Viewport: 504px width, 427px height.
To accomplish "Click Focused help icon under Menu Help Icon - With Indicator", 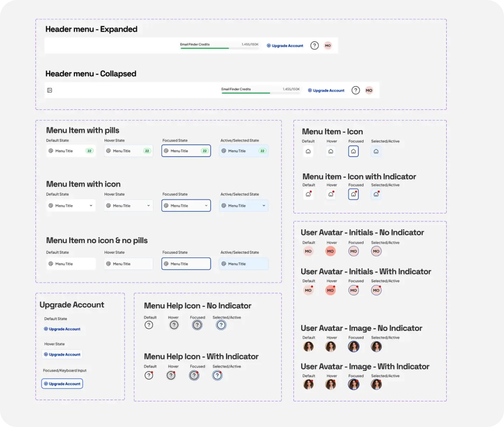I will (x=194, y=375).
